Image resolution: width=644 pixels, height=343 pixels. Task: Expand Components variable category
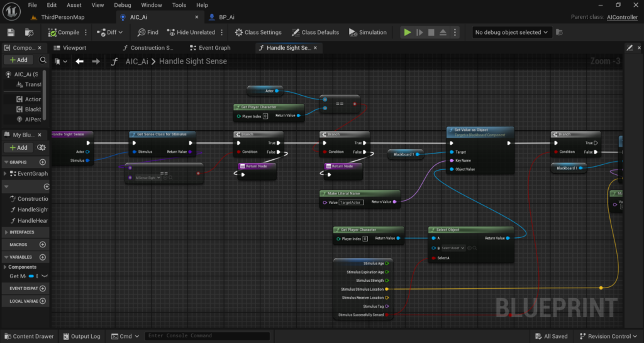5,267
